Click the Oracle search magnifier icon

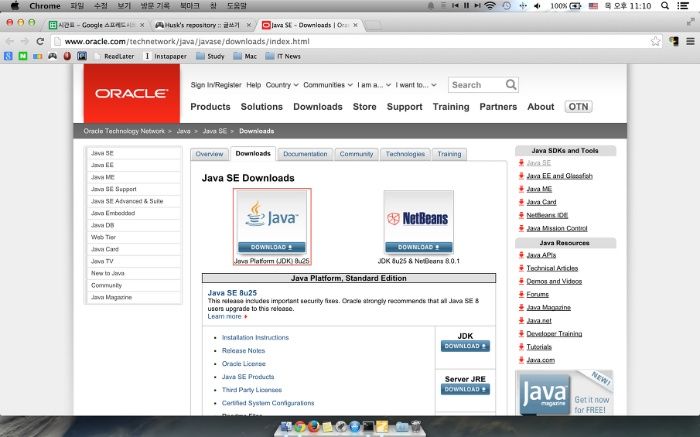tap(511, 84)
